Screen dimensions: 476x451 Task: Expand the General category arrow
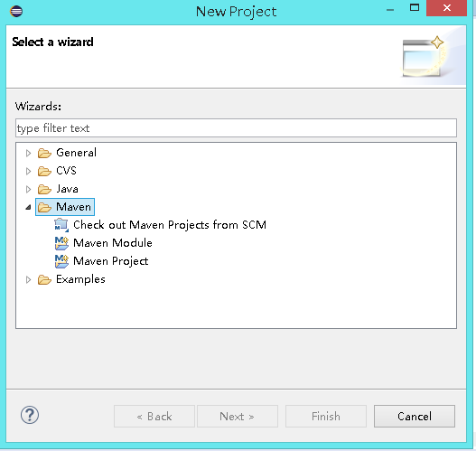(x=28, y=153)
